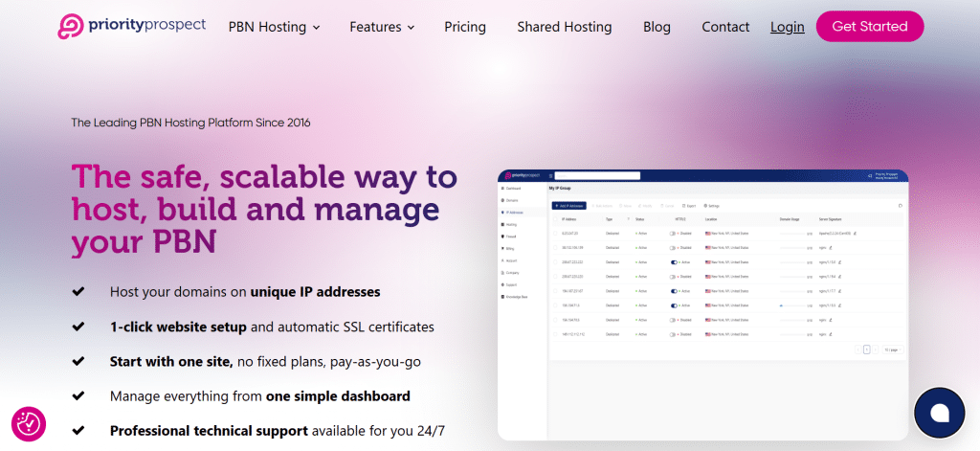Open the Type column filter

click(x=628, y=219)
